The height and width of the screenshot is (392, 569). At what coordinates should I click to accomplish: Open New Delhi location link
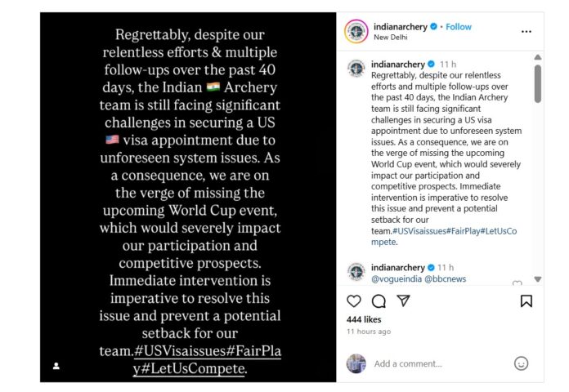[x=391, y=37]
